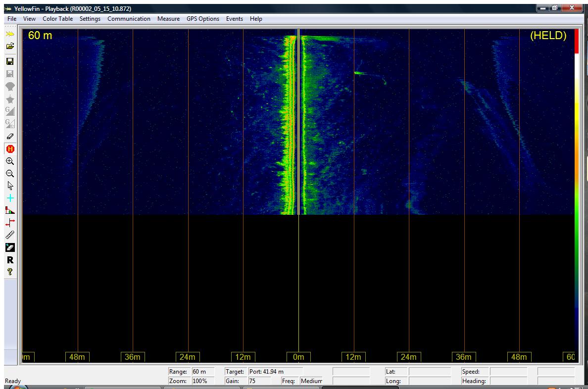Click the zoom out magnifier icon
Screen dimensions: 588x389
pos(9,174)
